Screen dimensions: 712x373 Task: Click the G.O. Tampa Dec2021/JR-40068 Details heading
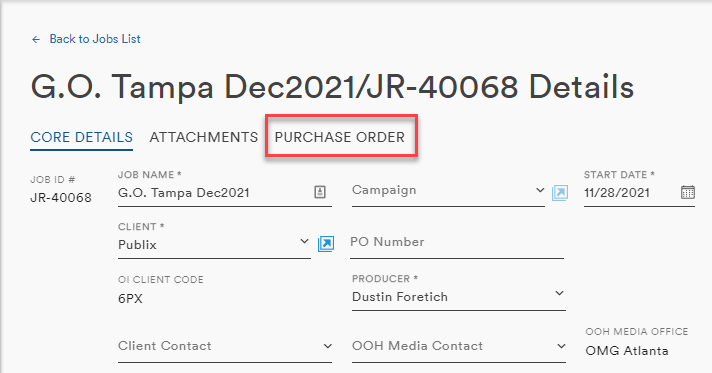(332, 87)
